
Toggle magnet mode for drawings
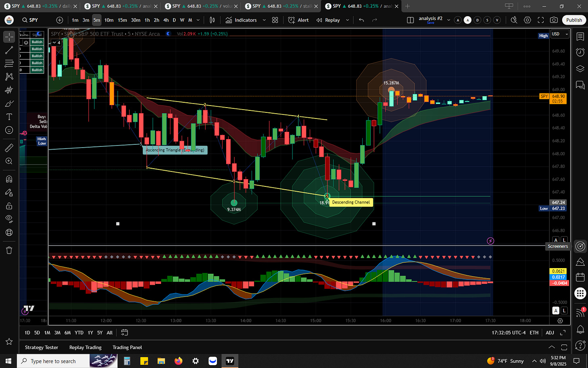[x=9, y=179]
